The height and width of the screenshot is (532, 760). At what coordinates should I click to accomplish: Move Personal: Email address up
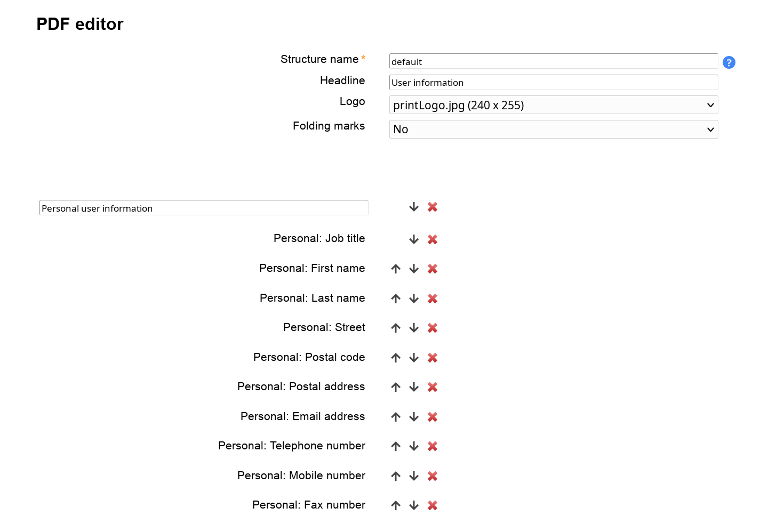(396, 417)
